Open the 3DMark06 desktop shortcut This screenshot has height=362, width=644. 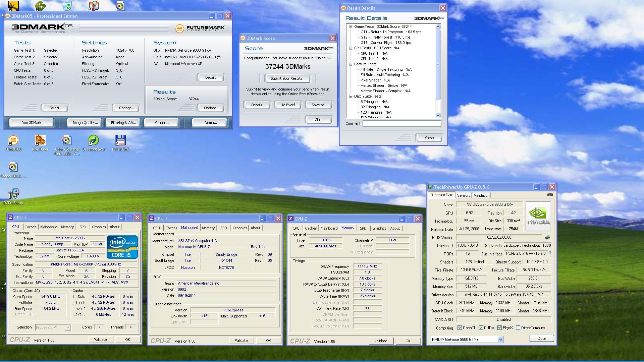pyautogui.click(x=13, y=141)
